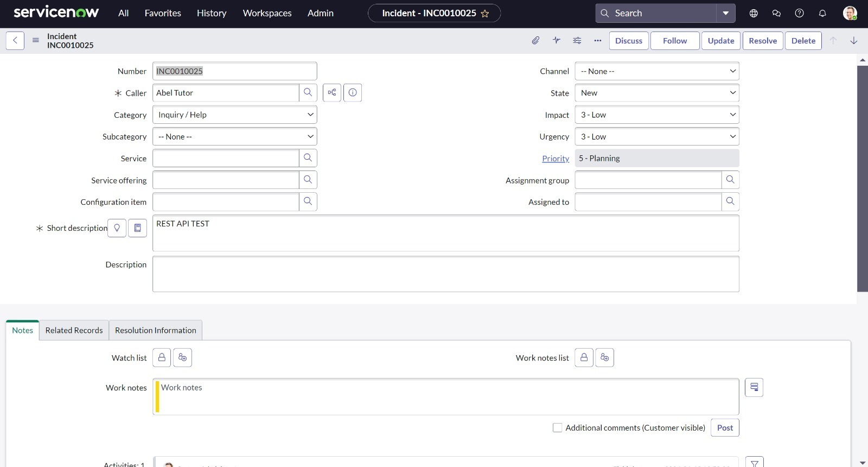This screenshot has height=467, width=868.
Task: Look up Assignment group with magnifier icon
Action: pyautogui.click(x=730, y=180)
